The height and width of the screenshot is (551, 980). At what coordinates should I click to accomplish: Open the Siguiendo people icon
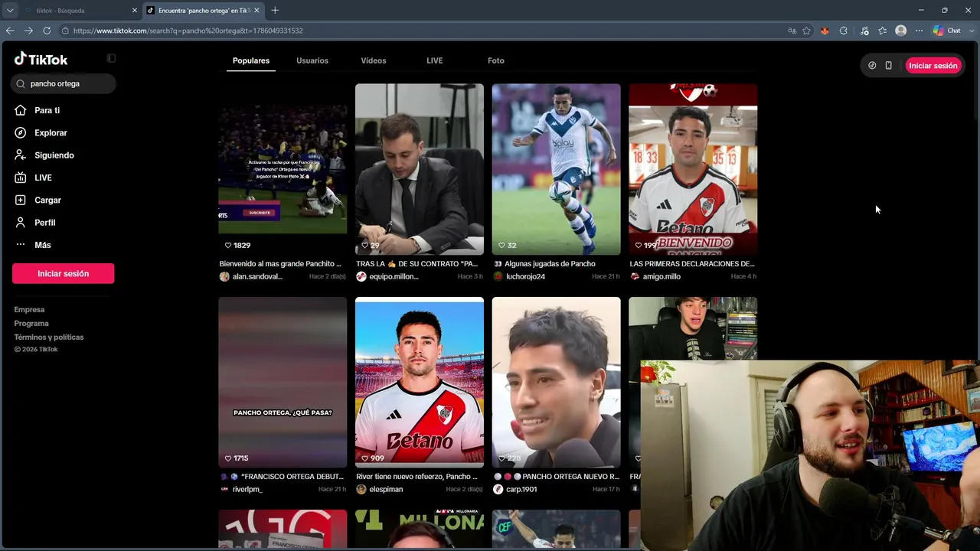click(x=21, y=155)
